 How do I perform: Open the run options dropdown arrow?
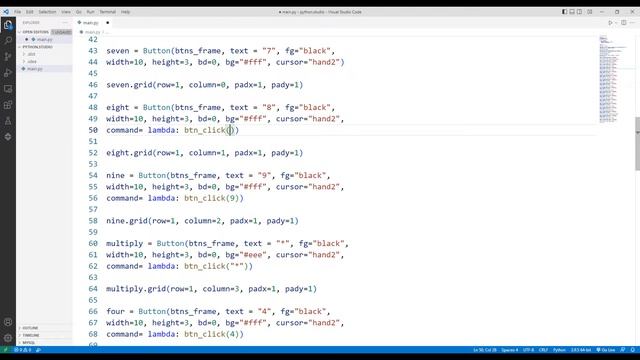(616, 23)
